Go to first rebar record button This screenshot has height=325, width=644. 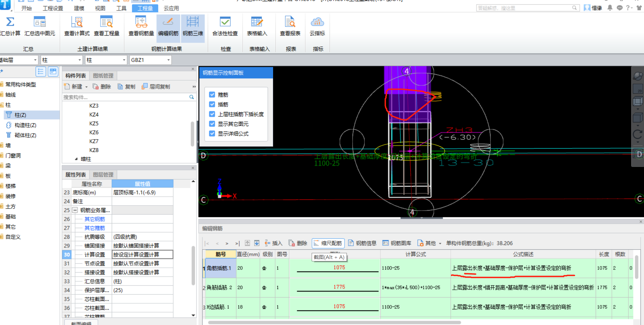(x=207, y=243)
